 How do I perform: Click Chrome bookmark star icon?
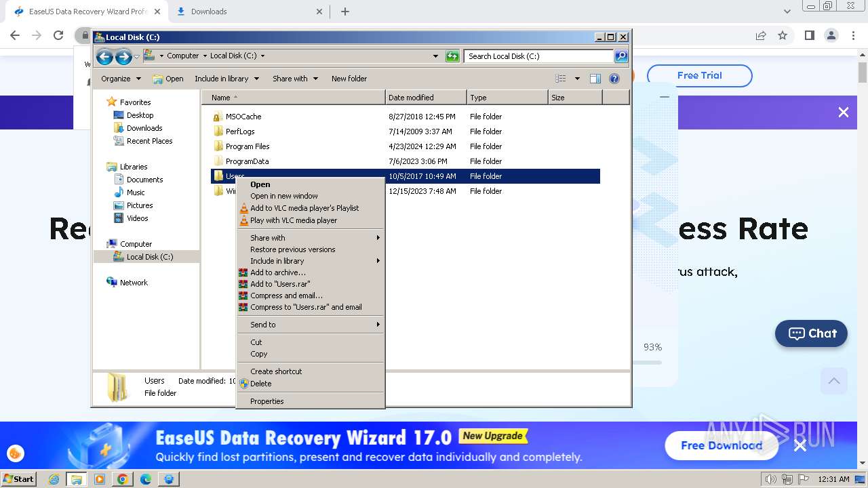tap(783, 35)
